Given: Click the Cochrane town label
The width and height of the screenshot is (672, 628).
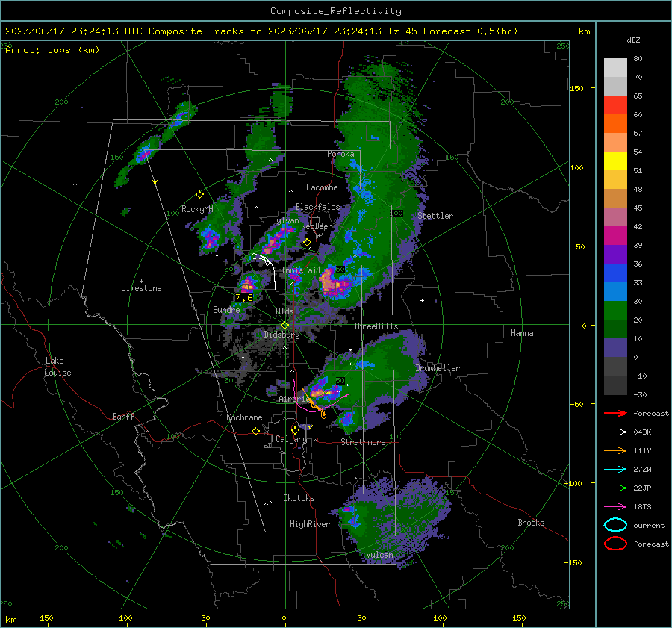Looking at the screenshot, I should click(x=244, y=417).
